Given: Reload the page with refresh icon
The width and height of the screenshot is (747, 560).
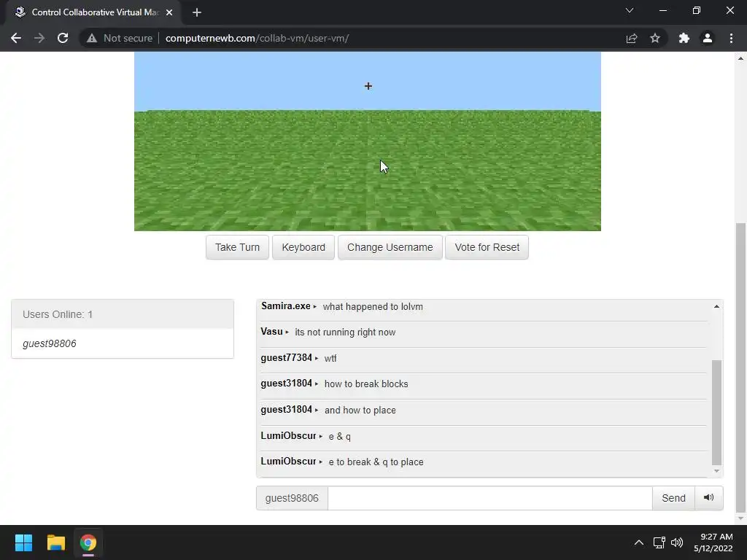Looking at the screenshot, I should point(63,38).
